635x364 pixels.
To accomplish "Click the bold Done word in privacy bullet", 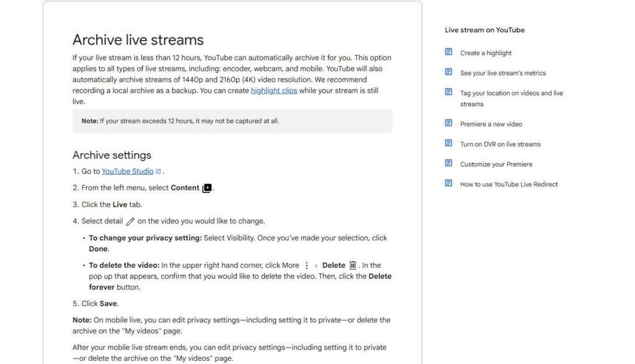I will pyautogui.click(x=98, y=249).
